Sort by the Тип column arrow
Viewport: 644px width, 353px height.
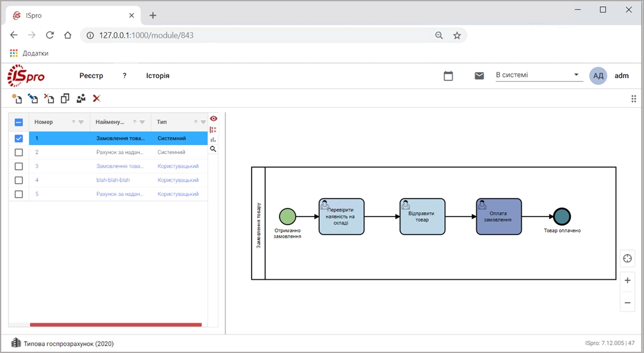click(196, 122)
